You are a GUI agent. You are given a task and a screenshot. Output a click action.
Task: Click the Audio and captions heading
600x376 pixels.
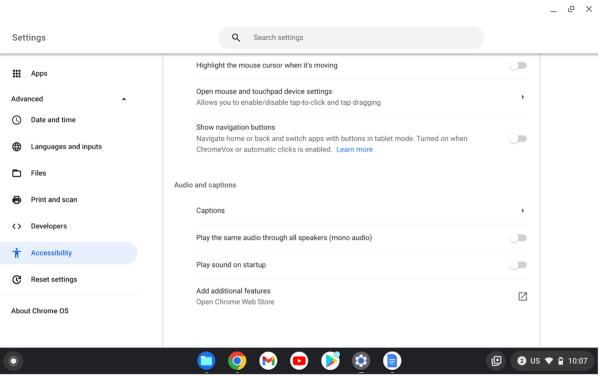205,185
